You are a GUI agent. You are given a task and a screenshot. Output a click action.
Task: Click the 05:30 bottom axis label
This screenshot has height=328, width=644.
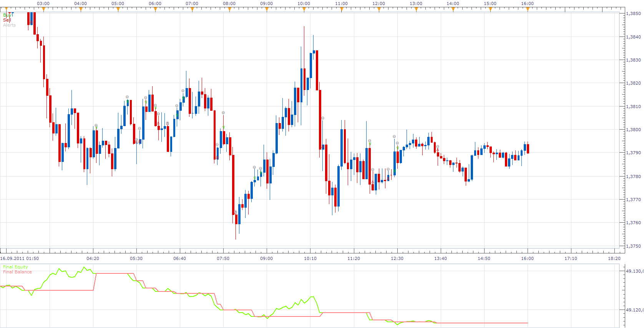pos(136,258)
